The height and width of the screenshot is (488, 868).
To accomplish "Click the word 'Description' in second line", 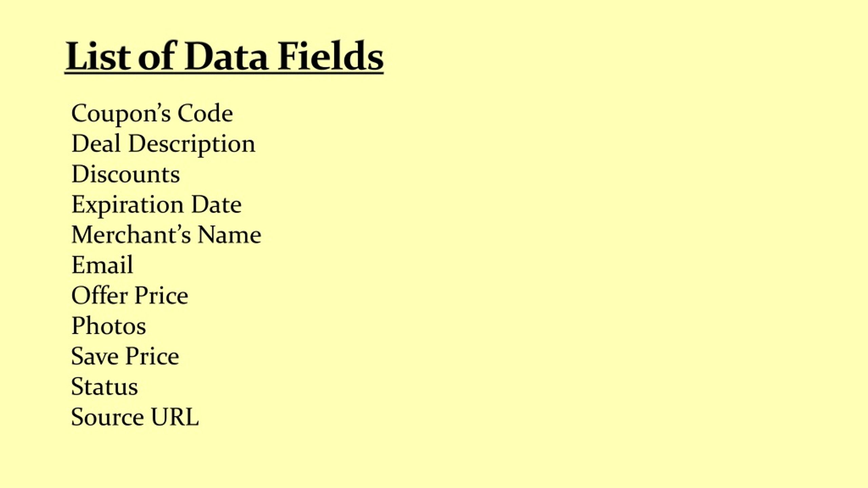I will point(192,144).
